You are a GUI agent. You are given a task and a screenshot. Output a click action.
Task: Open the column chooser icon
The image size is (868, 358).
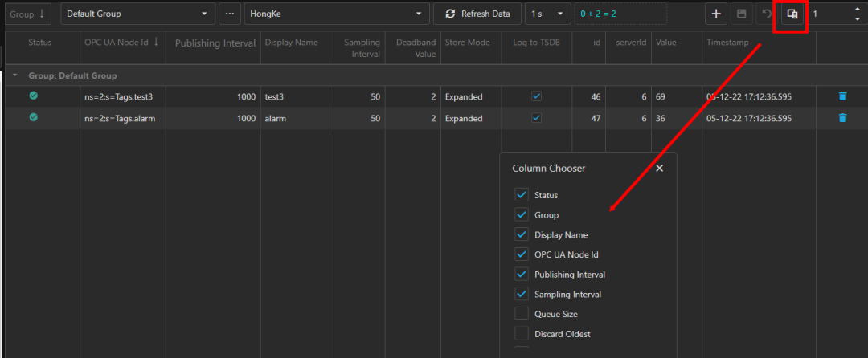pyautogui.click(x=792, y=14)
